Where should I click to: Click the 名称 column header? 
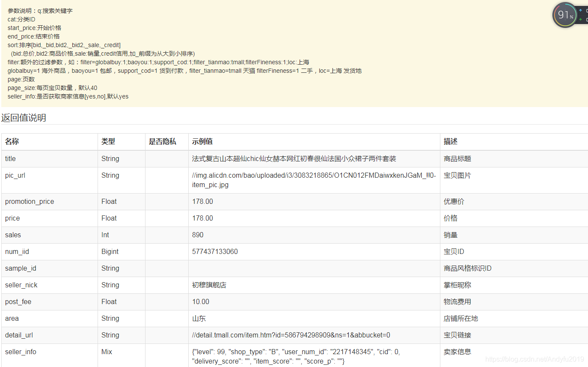12,141
